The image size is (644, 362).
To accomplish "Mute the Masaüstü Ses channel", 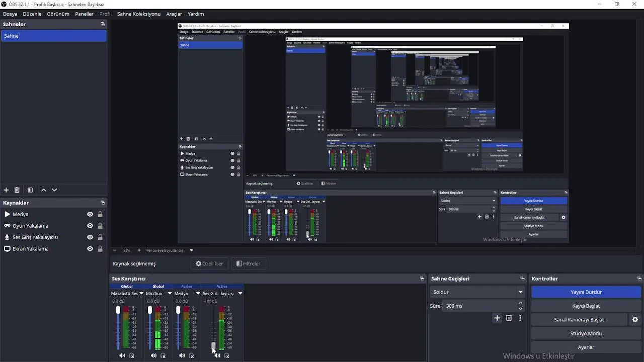I will pyautogui.click(x=122, y=355).
